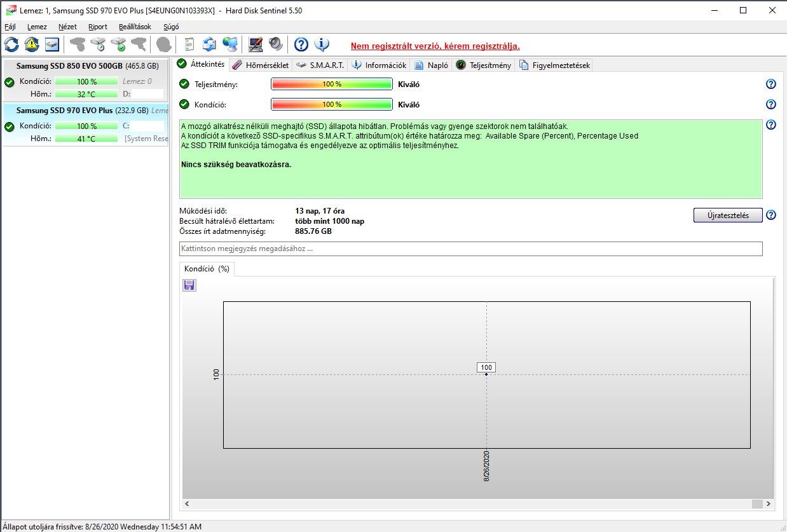The image size is (787, 532).
Task: Open the Riport menu
Action: click(98, 27)
